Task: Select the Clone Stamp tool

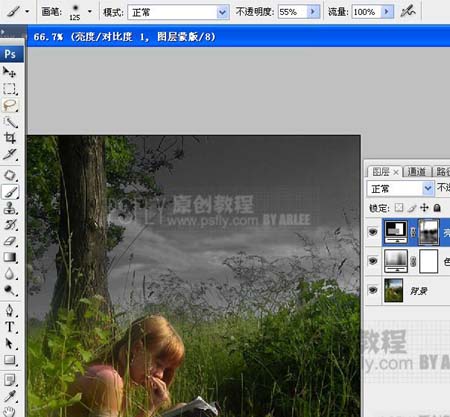Action: [9, 208]
